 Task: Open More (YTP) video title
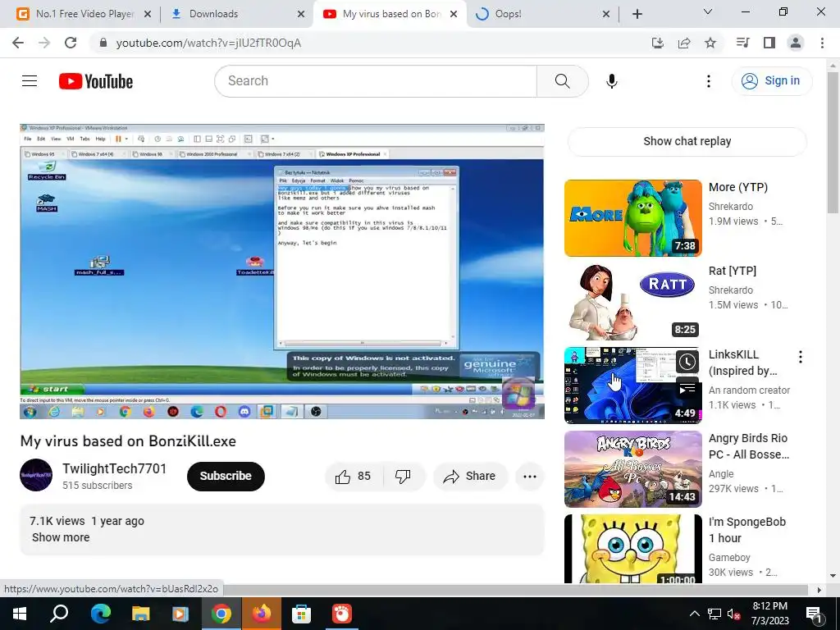click(x=738, y=187)
